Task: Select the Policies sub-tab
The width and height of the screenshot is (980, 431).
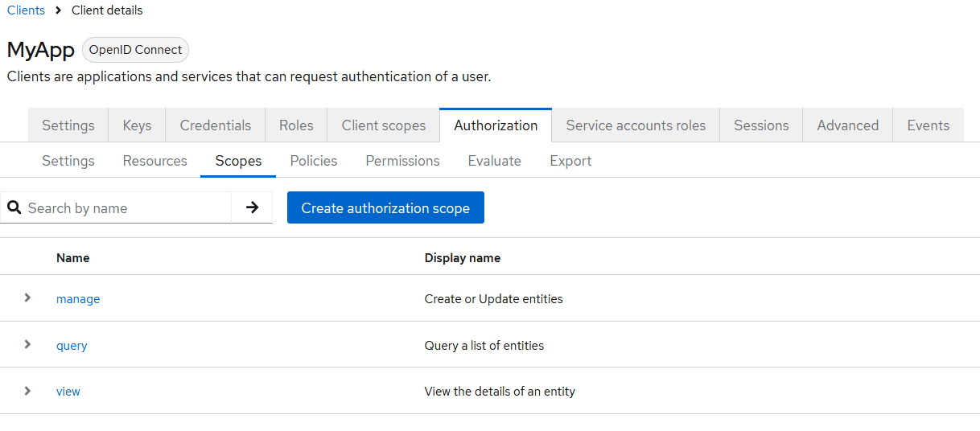Action: point(313,161)
